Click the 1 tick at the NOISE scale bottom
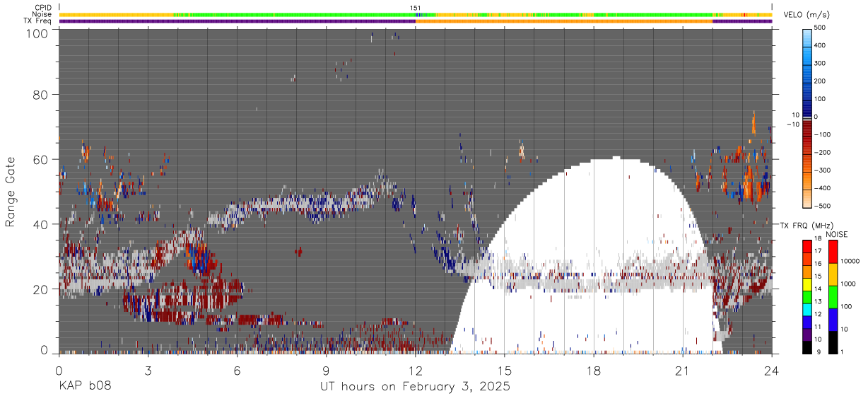Screen dimensions: 868x401 click(843, 351)
